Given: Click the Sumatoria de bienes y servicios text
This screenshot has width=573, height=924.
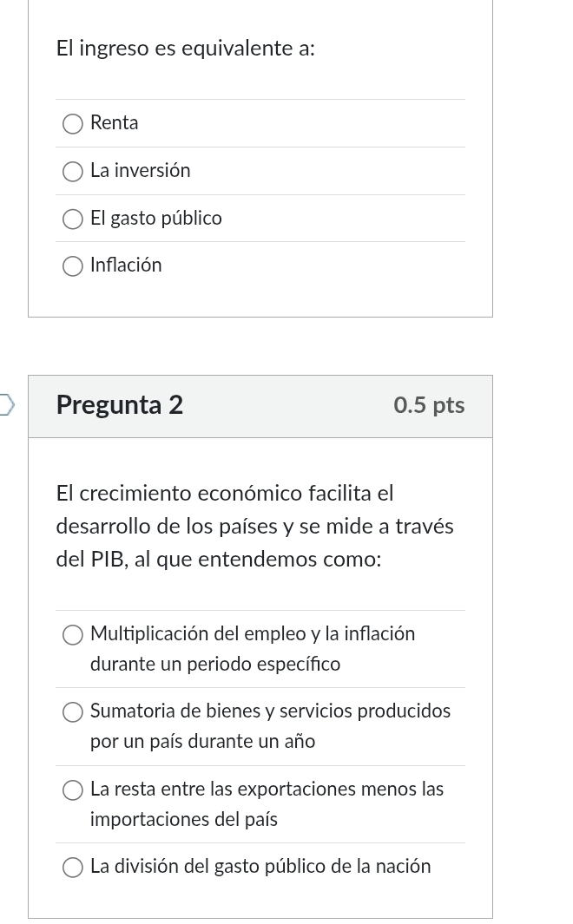Looking at the screenshot, I should (270, 711).
